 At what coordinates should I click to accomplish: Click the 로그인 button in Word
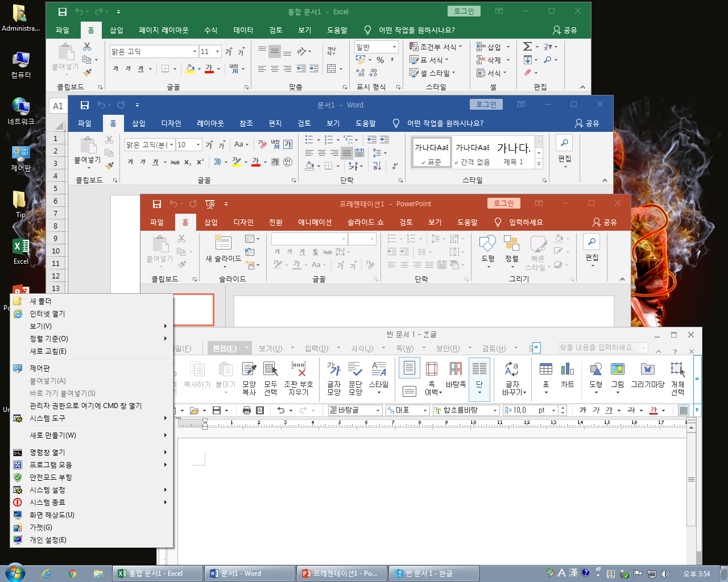pos(486,105)
